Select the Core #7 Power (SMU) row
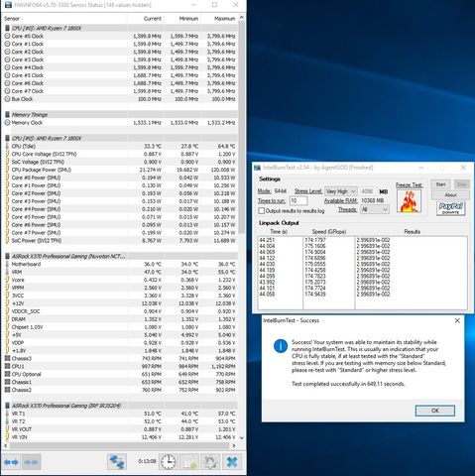 point(120,233)
